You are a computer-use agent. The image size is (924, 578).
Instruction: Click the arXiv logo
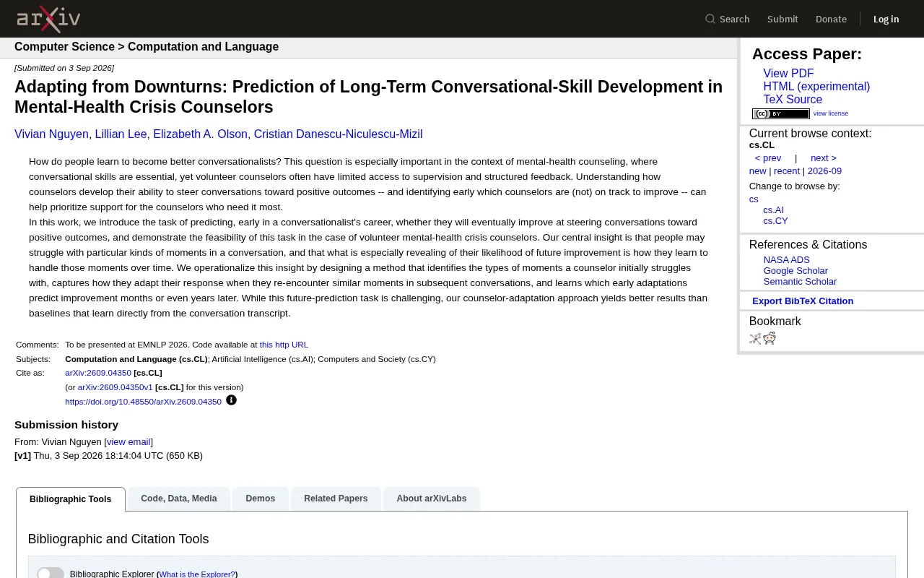click(x=48, y=19)
